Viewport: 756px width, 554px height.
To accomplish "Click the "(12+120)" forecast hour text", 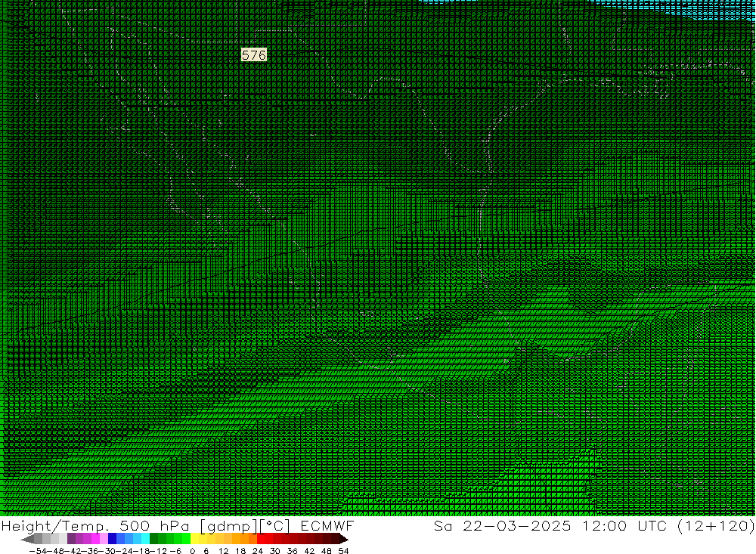I will click(x=715, y=525).
